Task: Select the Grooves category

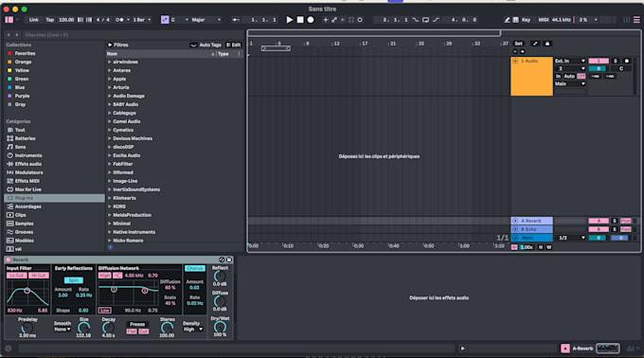Action: (x=24, y=232)
